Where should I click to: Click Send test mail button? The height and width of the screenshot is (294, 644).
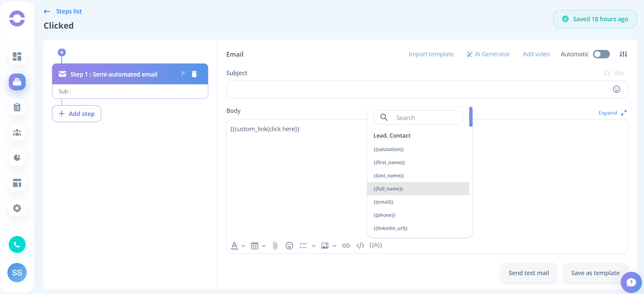(529, 273)
